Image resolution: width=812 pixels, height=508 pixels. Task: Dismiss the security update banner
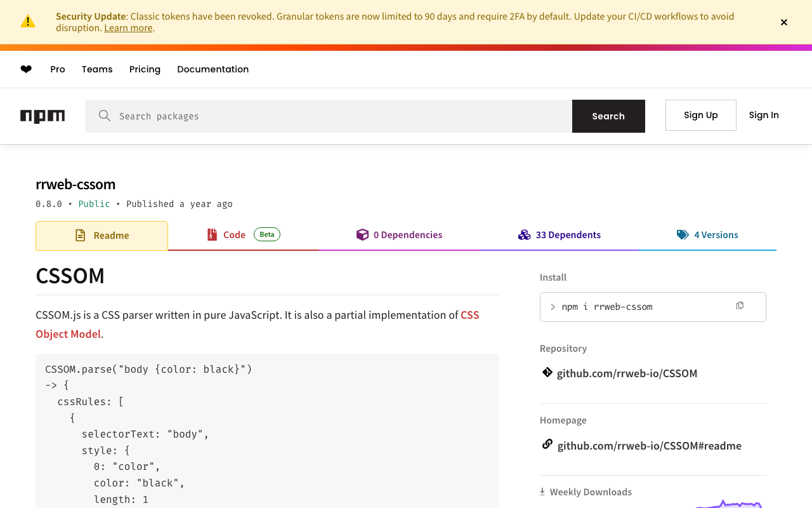tap(784, 22)
